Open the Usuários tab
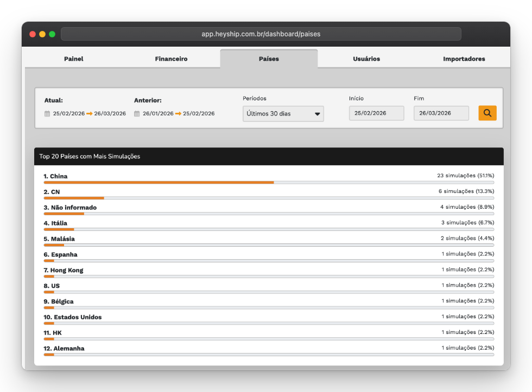The height and width of the screenshot is (392, 532). [366, 59]
